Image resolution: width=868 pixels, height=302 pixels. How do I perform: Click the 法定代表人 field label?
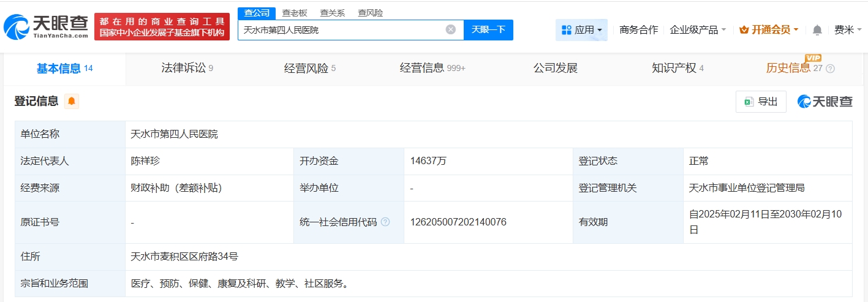click(x=45, y=161)
